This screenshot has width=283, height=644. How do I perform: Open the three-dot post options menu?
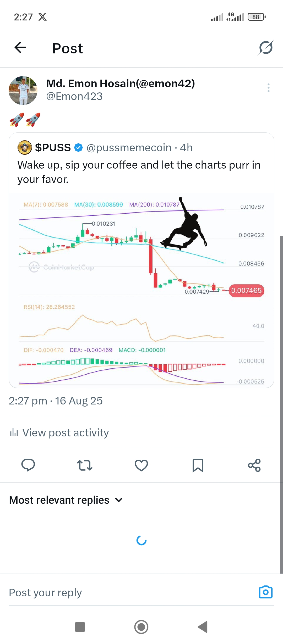tap(269, 88)
